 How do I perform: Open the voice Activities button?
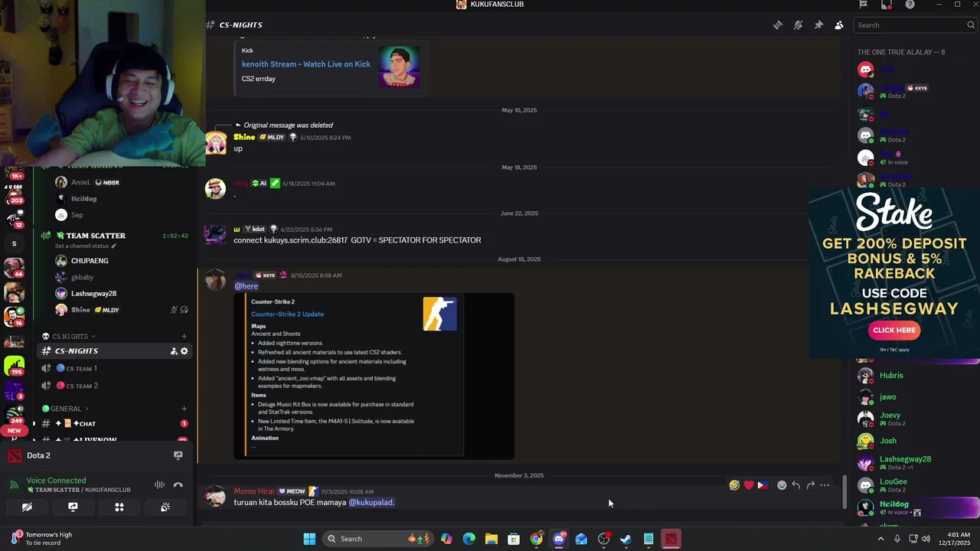coord(119,507)
